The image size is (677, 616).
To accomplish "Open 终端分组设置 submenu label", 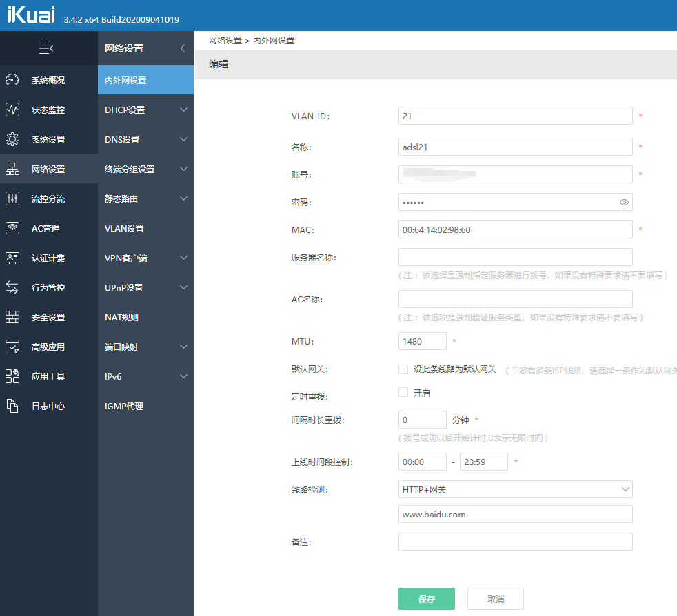I will pyautogui.click(x=130, y=170).
